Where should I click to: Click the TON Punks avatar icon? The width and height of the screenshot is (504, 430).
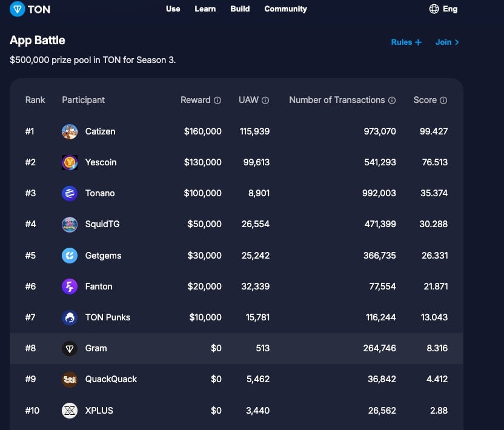(x=70, y=317)
